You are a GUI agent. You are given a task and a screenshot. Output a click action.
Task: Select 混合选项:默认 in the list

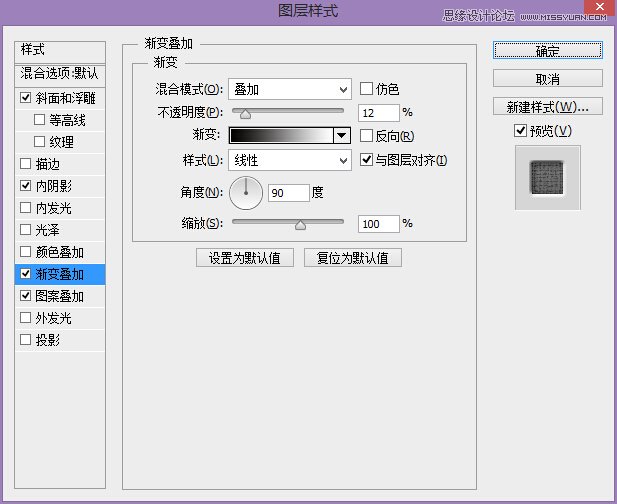point(60,75)
